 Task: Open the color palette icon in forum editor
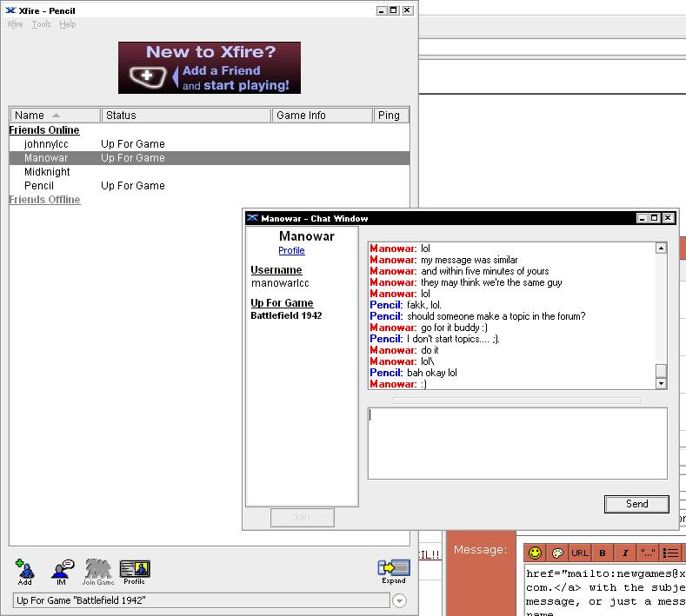point(557,553)
